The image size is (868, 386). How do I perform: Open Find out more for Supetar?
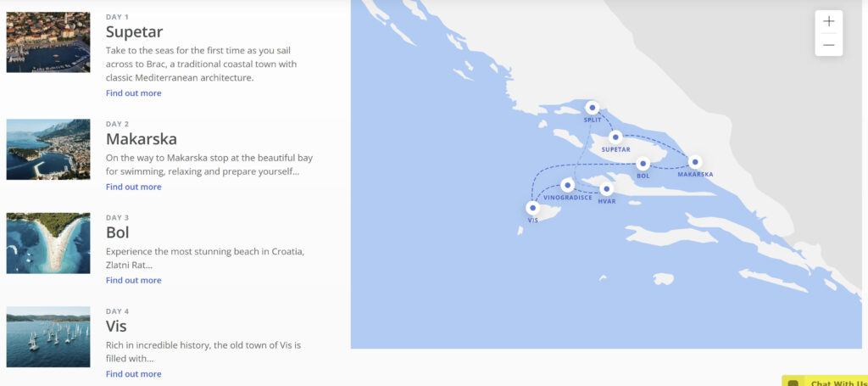(x=133, y=93)
